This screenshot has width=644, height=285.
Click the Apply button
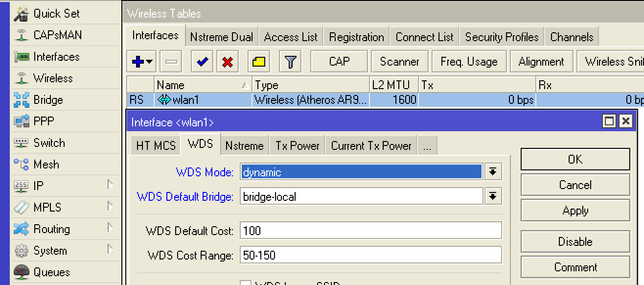coord(575,211)
